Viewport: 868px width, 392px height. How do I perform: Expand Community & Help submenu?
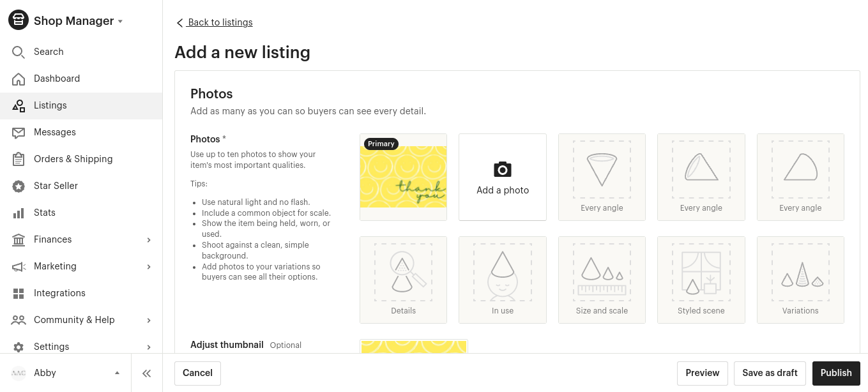[x=149, y=320]
